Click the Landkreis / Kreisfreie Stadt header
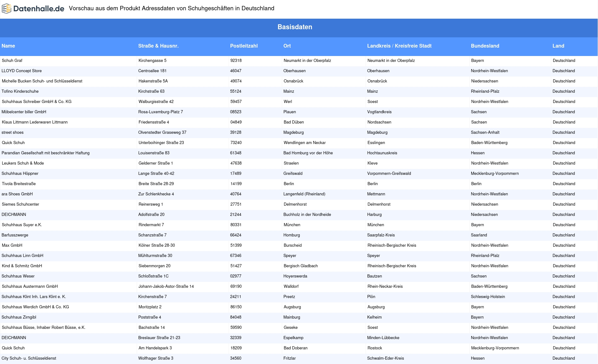598x364 pixels. tap(399, 46)
